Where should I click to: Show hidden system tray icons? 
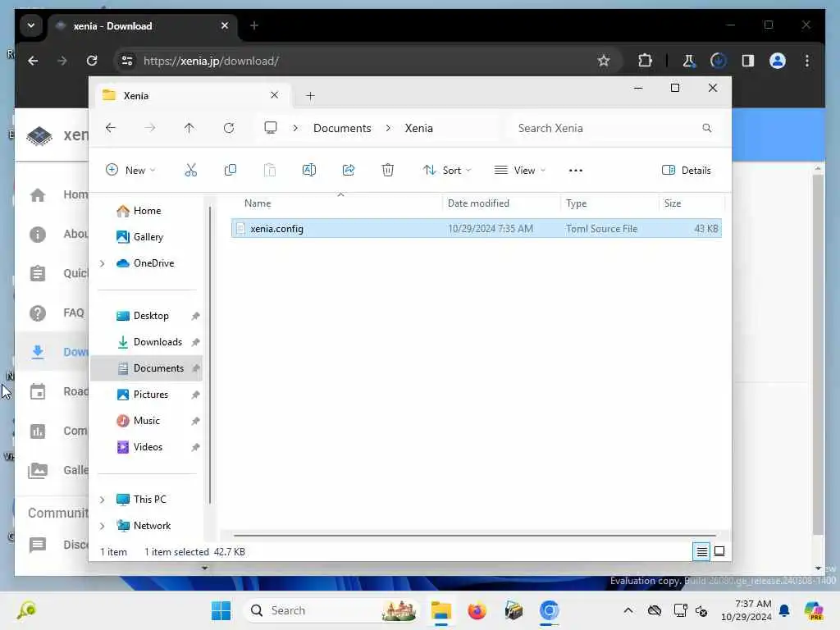(628, 610)
